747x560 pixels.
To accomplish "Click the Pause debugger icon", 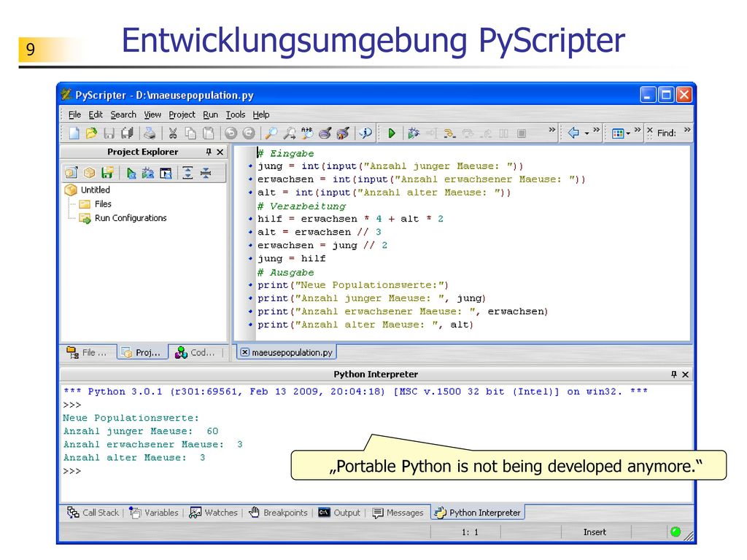I will tap(503, 133).
